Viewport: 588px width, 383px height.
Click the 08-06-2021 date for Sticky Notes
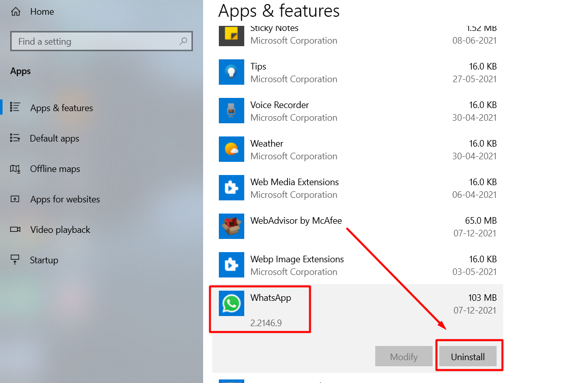[474, 41]
